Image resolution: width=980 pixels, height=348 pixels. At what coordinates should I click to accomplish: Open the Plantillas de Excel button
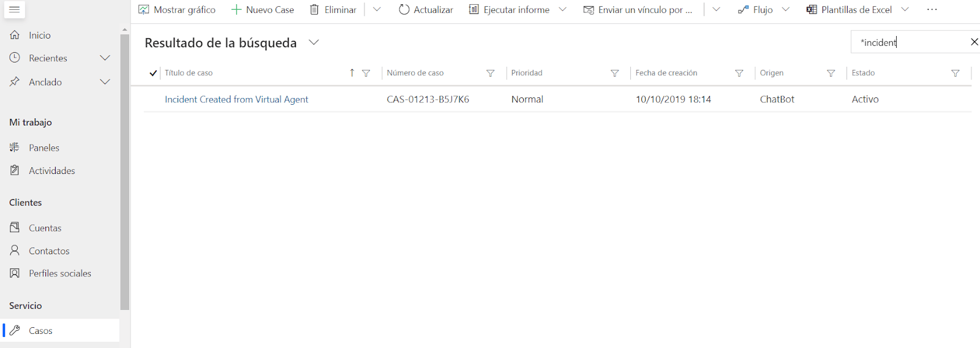coord(850,10)
